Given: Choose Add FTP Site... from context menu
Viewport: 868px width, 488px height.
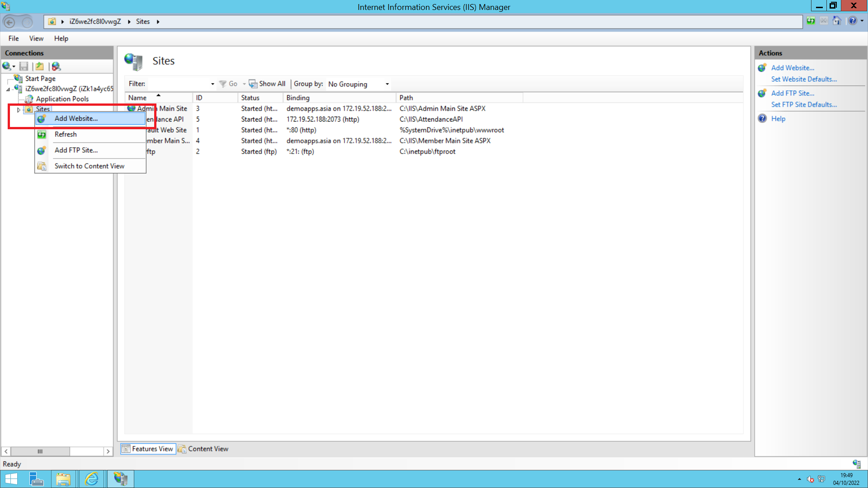Looking at the screenshot, I should click(x=90, y=150).
